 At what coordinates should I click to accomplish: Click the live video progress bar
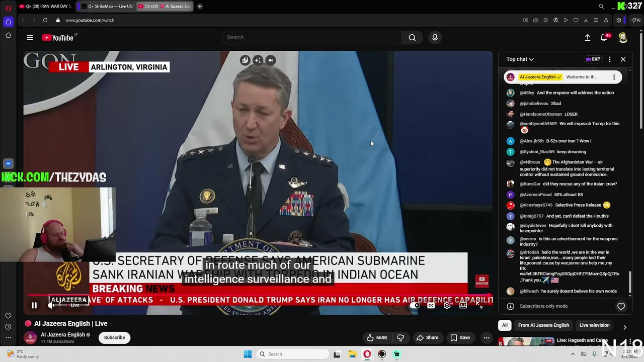[258, 295]
